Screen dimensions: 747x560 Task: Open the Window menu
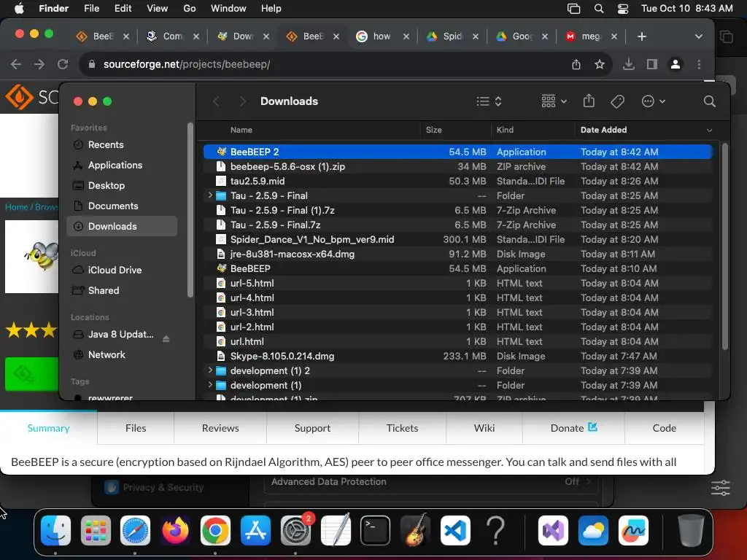coord(228,9)
